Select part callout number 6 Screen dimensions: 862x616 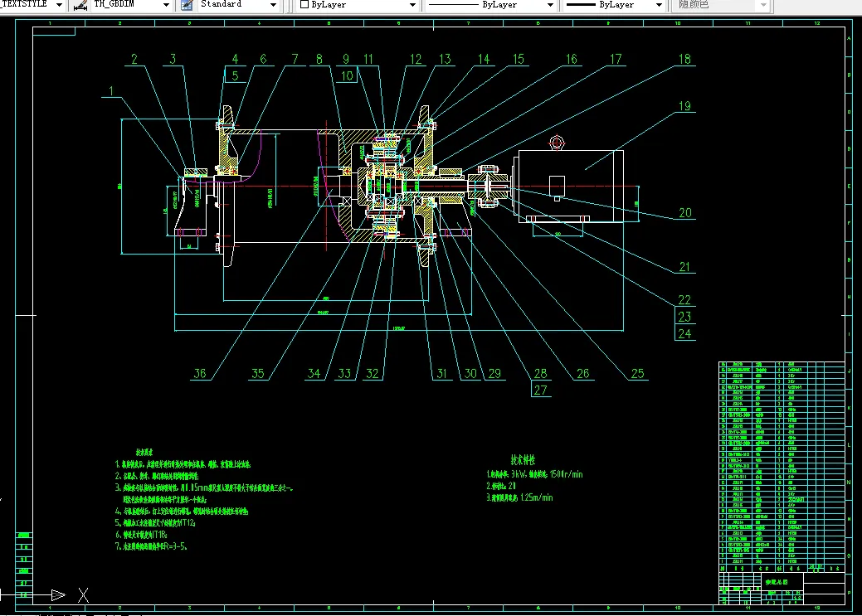[263, 60]
